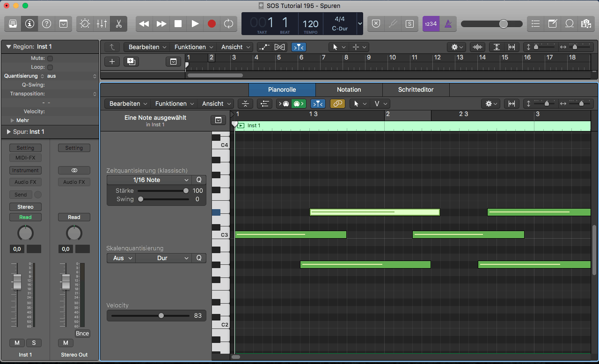The width and height of the screenshot is (599, 364).
Task: Open the Dur scale dropdown
Action: (164, 258)
